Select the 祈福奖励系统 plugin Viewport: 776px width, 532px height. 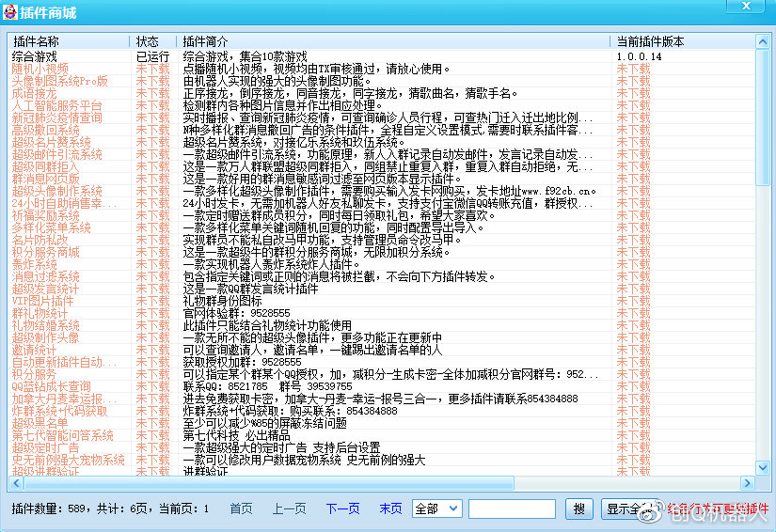point(45,215)
